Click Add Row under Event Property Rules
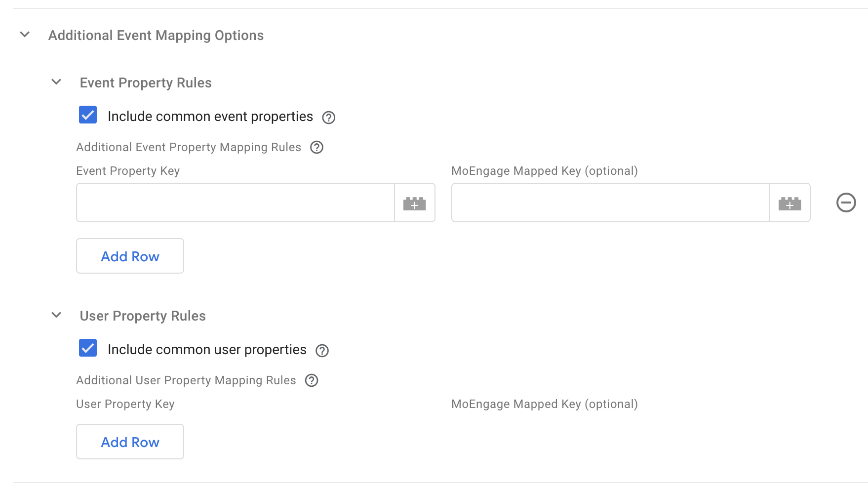 (x=130, y=256)
